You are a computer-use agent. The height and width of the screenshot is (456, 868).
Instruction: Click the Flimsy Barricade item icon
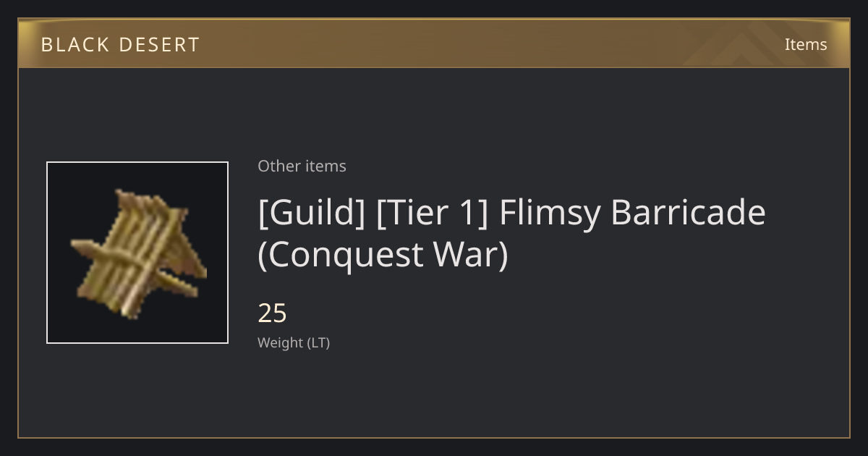pos(137,253)
